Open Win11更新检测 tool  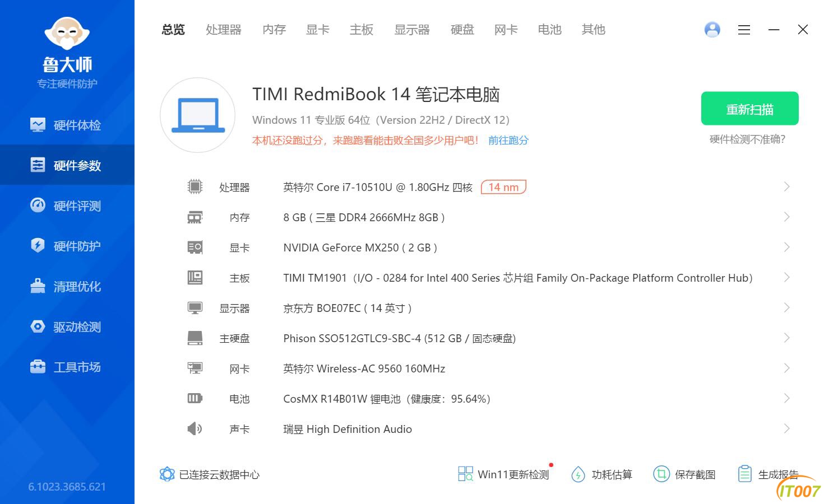coord(504,474)
